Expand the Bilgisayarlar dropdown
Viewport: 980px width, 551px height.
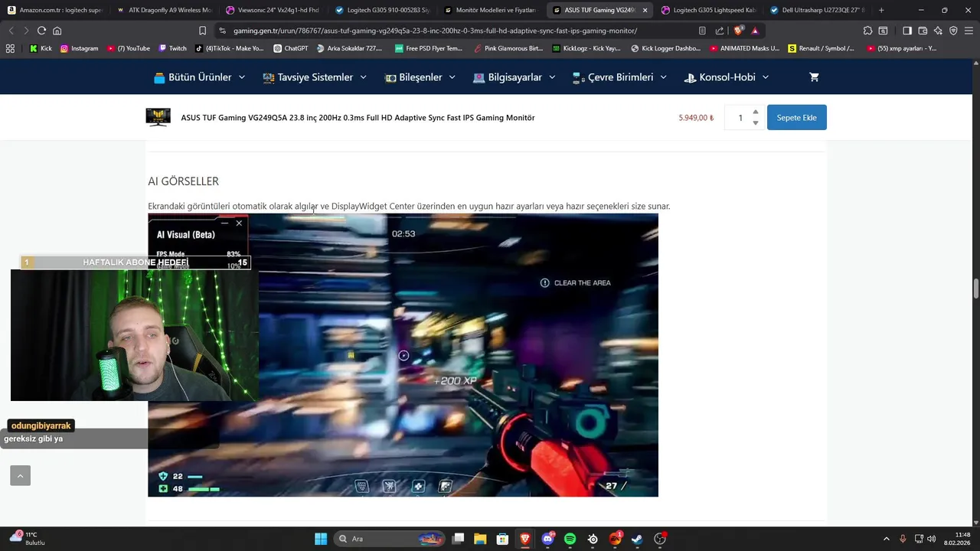(514, 77)
